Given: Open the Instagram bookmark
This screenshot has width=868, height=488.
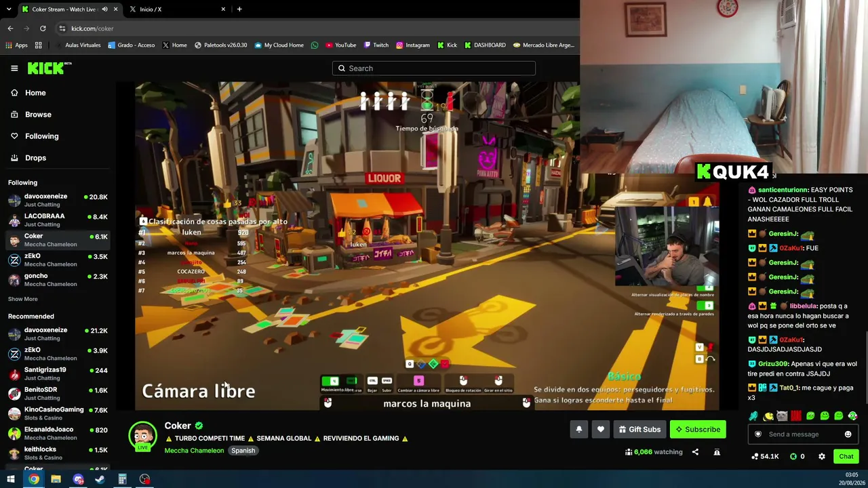Looking at the screenshot, I should click(x=412, y=45).
